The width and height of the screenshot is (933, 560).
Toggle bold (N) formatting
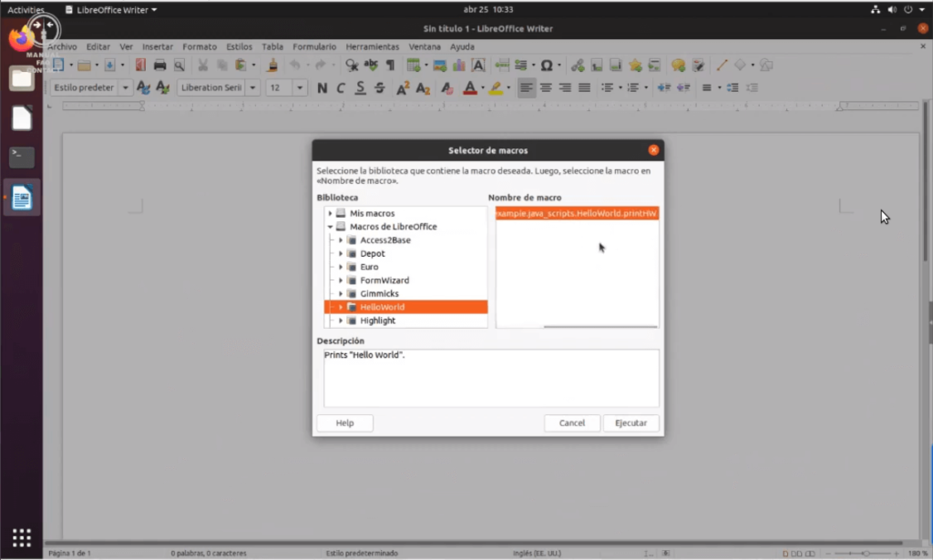click(322, 88)
